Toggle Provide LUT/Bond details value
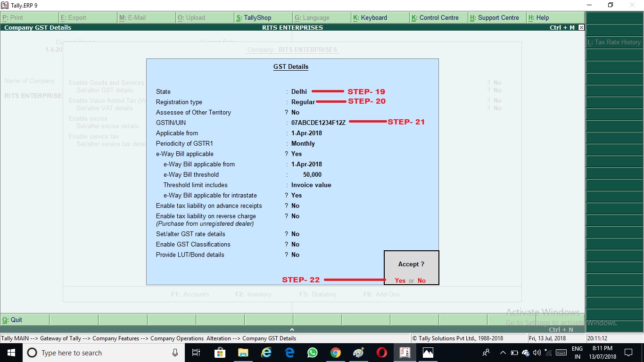644x362 pixels. click(x=295, y=255)
